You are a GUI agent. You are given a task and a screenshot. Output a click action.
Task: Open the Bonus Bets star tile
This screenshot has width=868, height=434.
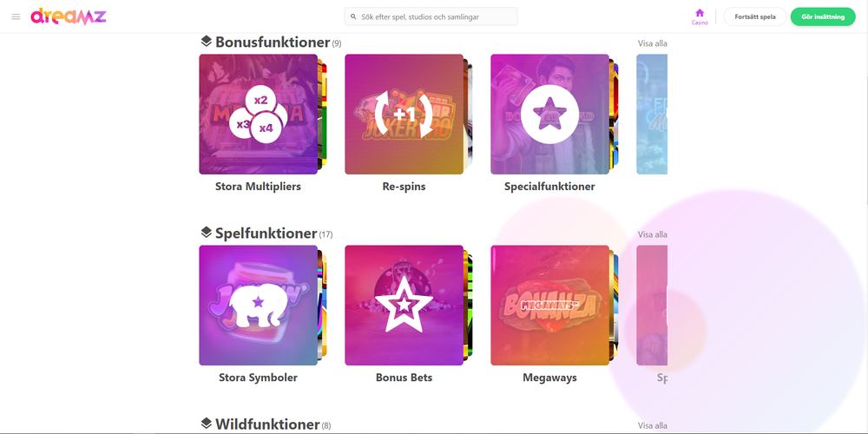point(404,305)
